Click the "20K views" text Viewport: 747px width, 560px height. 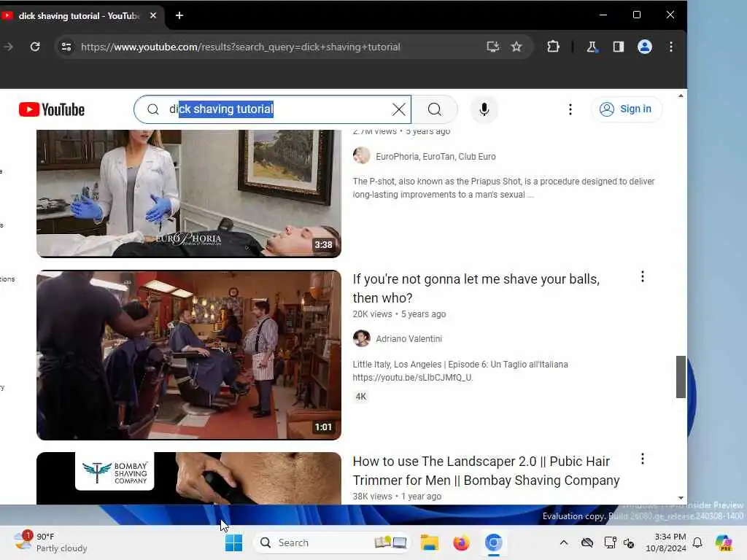(372, 314)
